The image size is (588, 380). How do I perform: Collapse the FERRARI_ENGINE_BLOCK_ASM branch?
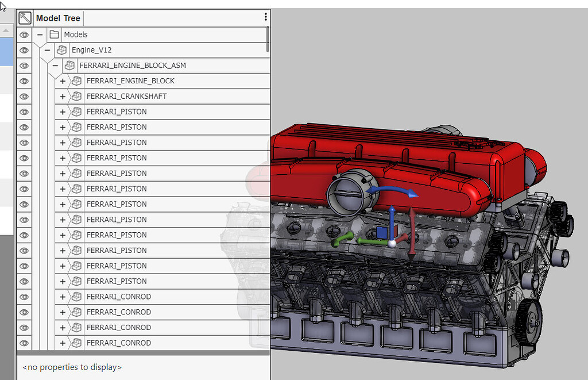click(x=55, y=66)
